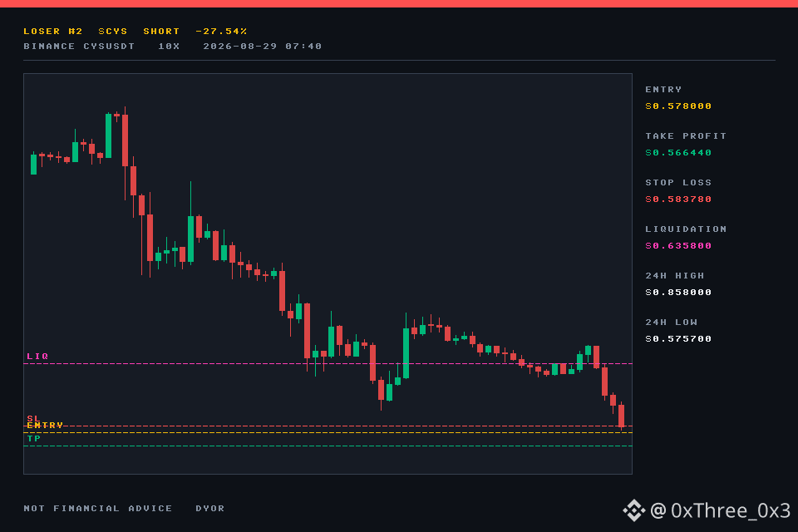The image size is (798, 532).
Task: Click the 24h high value '$0.858000'
Action: tap(678, 293)
